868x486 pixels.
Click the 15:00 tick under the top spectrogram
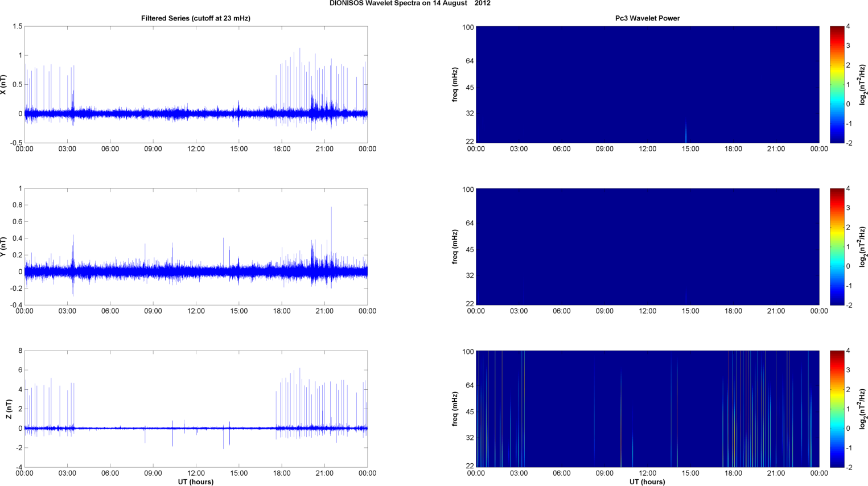pyautogui.click(x=690, y=149)
